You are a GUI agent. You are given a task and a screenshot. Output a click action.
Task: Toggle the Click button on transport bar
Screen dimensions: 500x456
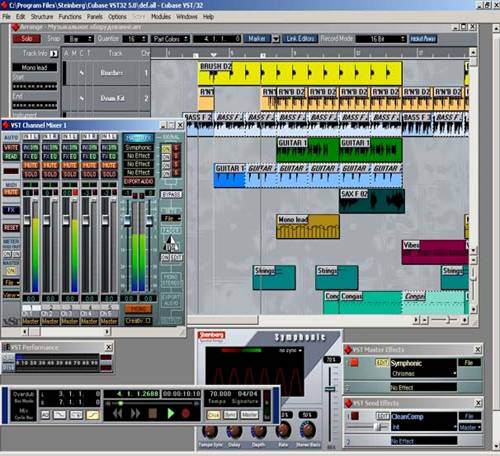click(213, 415)
